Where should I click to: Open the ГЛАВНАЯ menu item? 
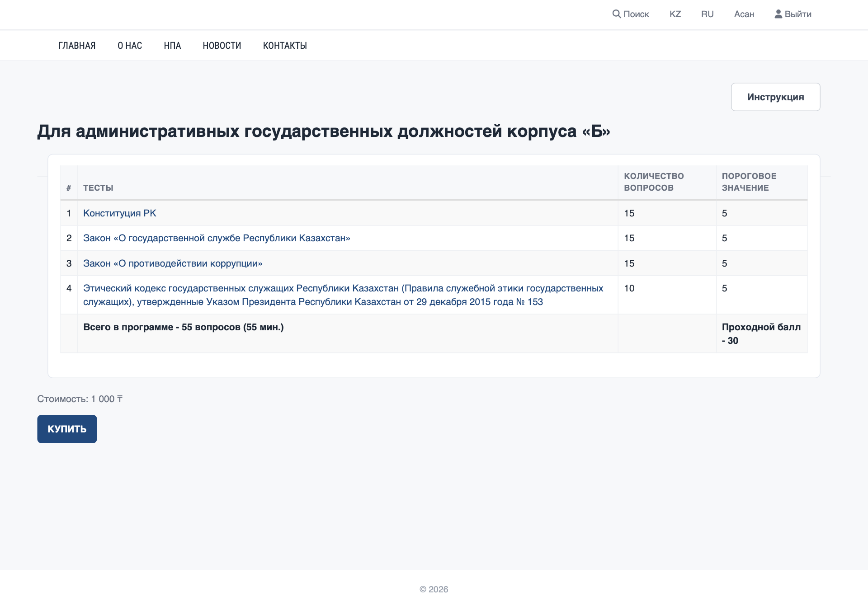click(77, 46)
